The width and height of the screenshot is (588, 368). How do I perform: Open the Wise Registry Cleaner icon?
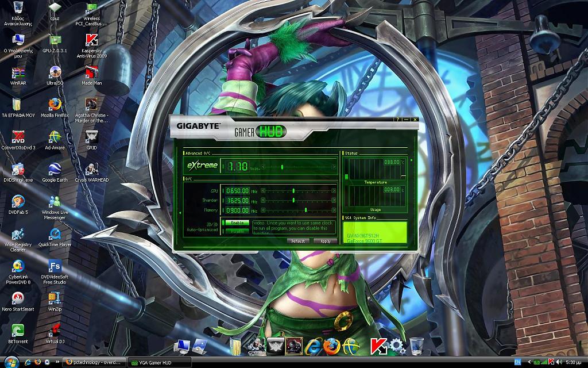coord(18,240)
